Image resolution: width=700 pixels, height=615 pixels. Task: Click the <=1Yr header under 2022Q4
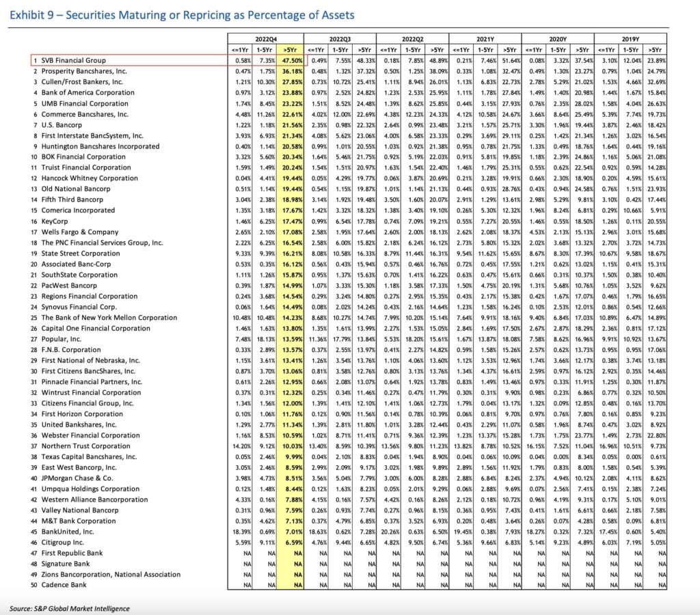coord(240,50)
